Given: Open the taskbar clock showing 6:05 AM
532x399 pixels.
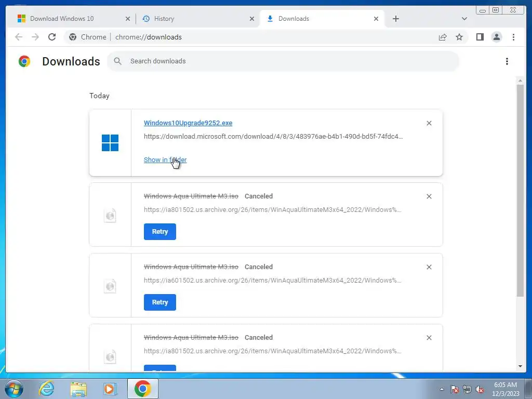Looking at the screenshot, I should pyautogui.click(x=506, y=389).
